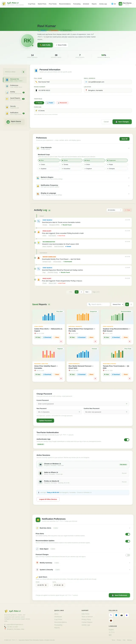136x644 pixels.
Task: Click the Logout All Other Devices button
Action: pos(48,499)
